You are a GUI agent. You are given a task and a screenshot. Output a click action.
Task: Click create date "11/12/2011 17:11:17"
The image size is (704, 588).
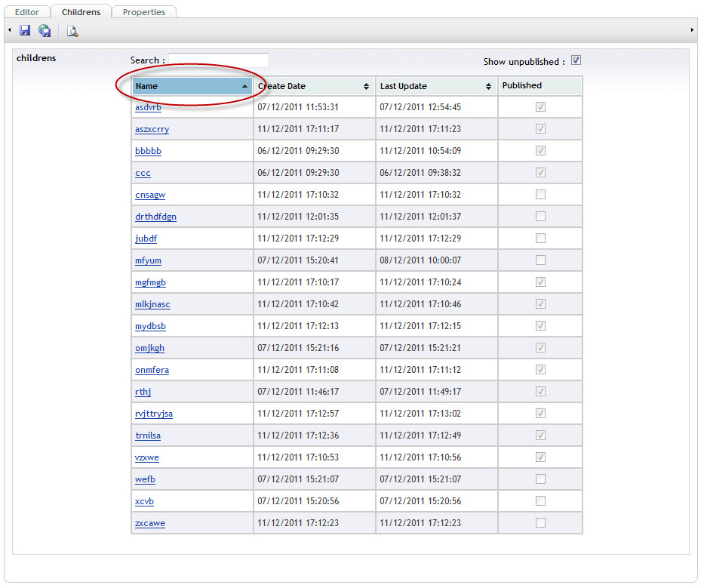pyautogui.click(x=298, y=129)
